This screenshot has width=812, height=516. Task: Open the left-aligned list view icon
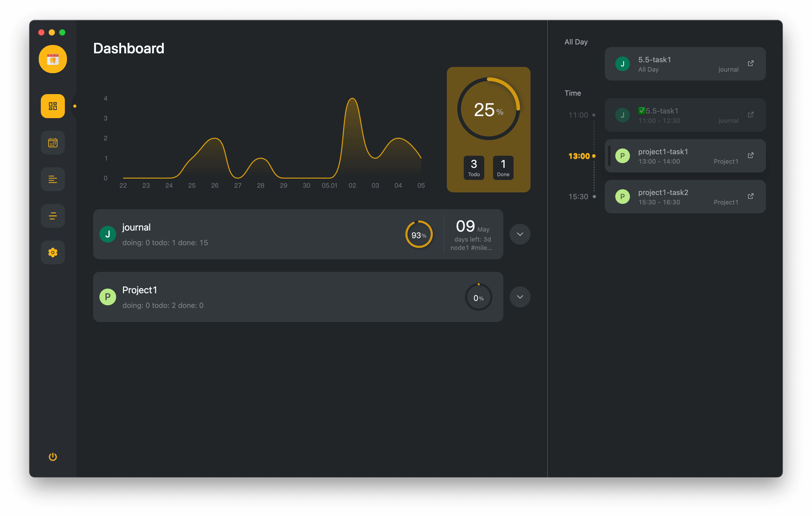pos(53,179)
